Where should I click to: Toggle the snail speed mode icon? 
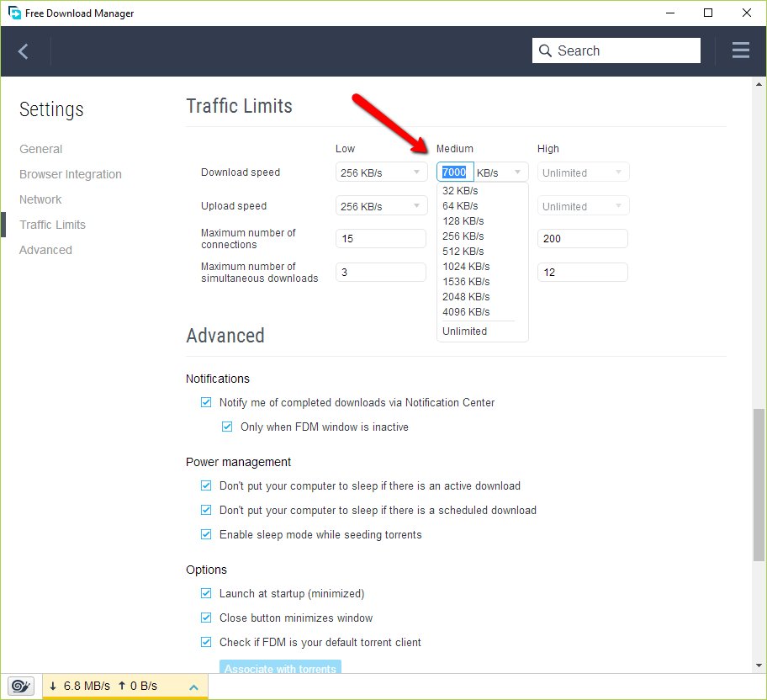[x=20, y=686]
